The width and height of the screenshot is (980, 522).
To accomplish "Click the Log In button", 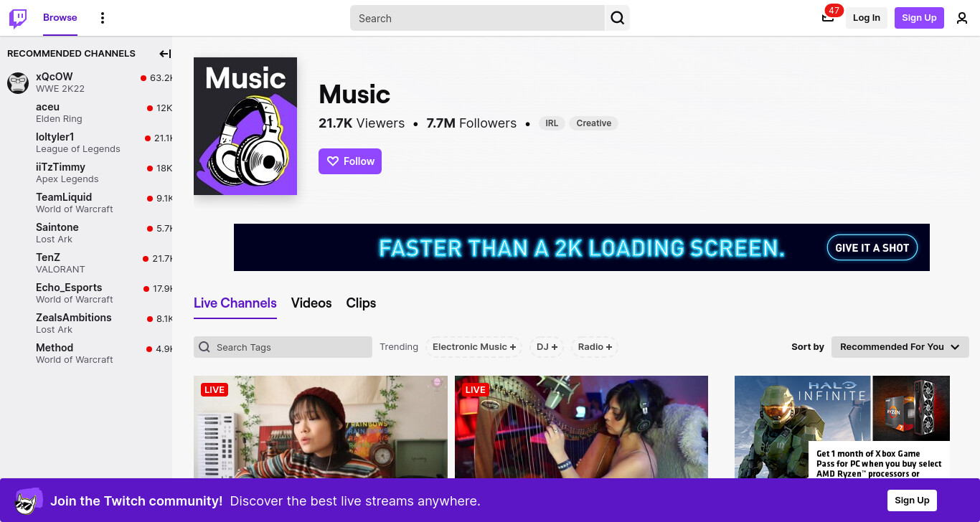I will pos(867,18).
